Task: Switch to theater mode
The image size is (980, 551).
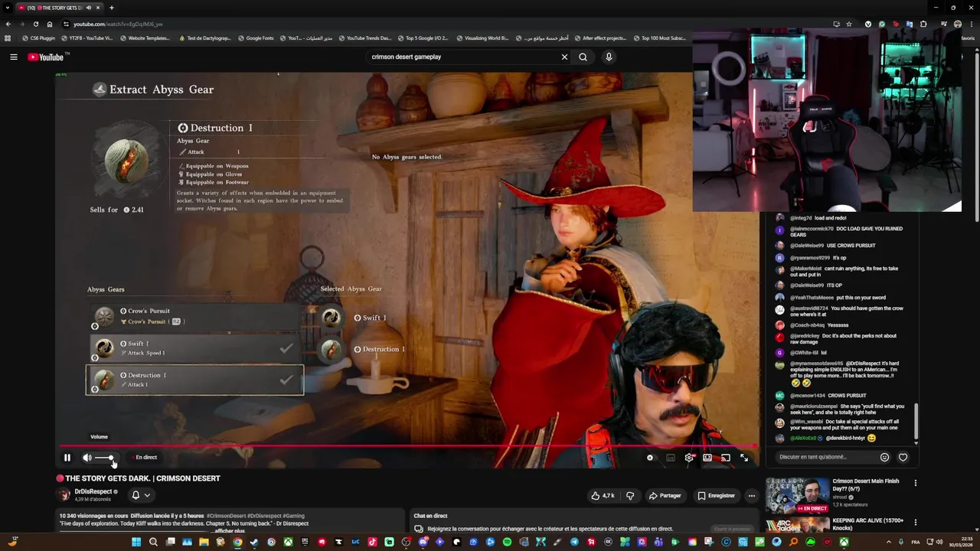Action: [x=707, y=458]
